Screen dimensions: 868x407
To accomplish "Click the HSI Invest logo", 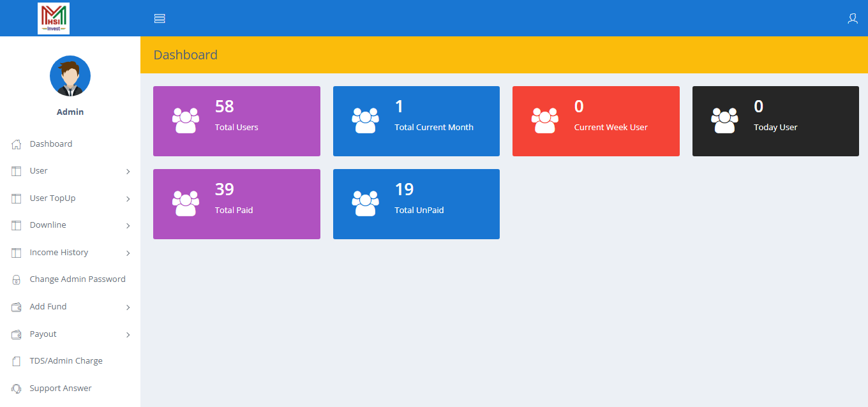I will point(54,18).
